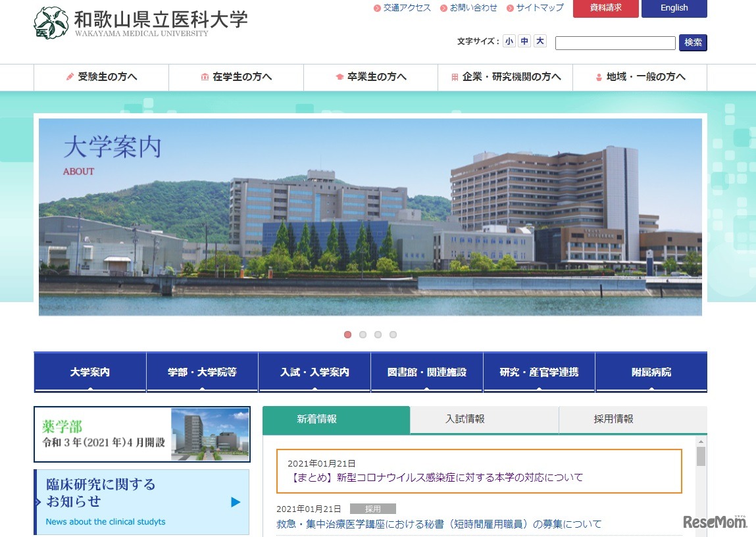756x537 pixels.
Task: Select the second carousel pagination dot
Action: tap(363, 334)
